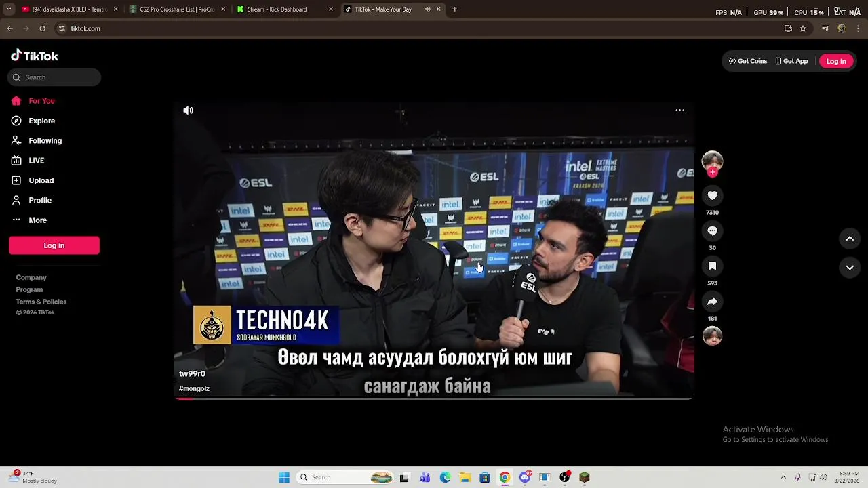The height and width of the screenshot is (488, 868).
Task: Open Microsoft Edge from the taskbar
Action: [x=445, y=477]
